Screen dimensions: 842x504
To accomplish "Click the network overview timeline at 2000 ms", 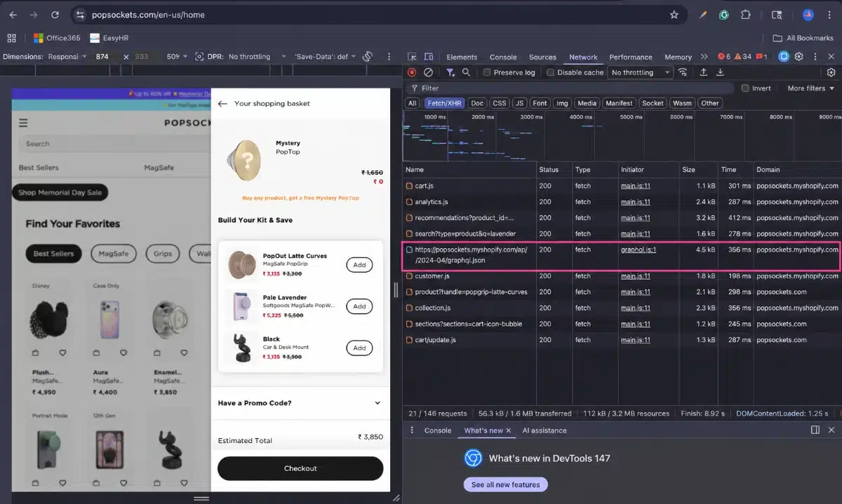I will click(x=483, y=117).
